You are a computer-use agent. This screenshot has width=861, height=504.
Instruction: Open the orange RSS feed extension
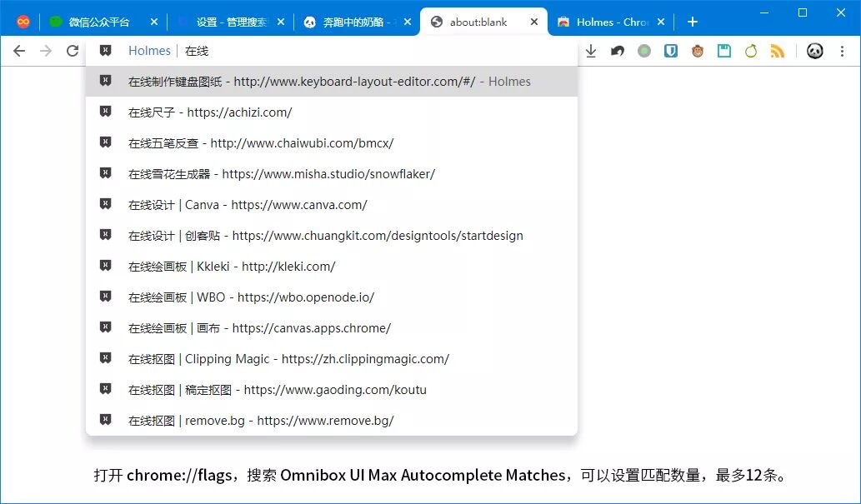778,51
